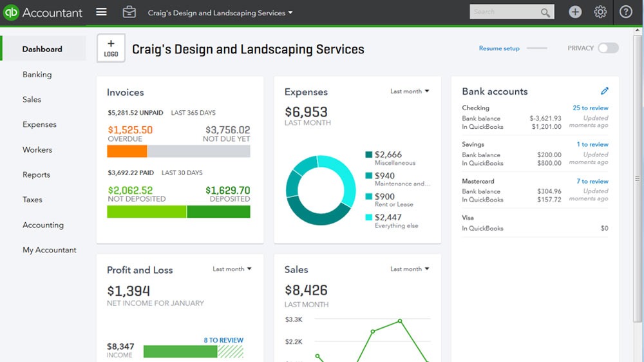This screenshot has width=644, height=362.
Task: Click the Visa account name
Action: (x=468, y=218)
